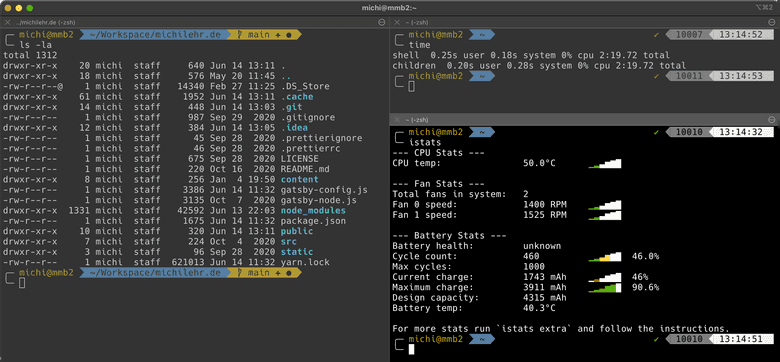Click the node_modules directory name
The width and height of the screenshot is (780, 362).
[313, 211]
